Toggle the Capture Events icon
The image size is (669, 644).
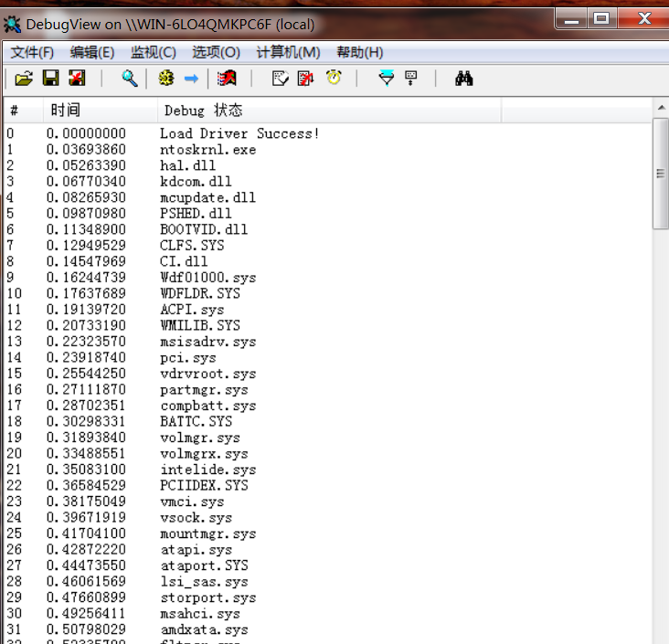click(227, 79)
